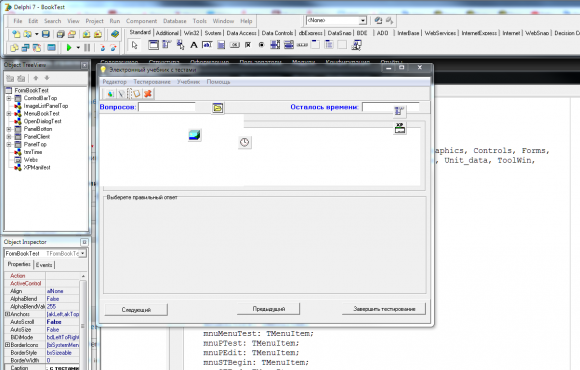
Task: Click the Вопросов input field
Action: (x=167, y=107)
